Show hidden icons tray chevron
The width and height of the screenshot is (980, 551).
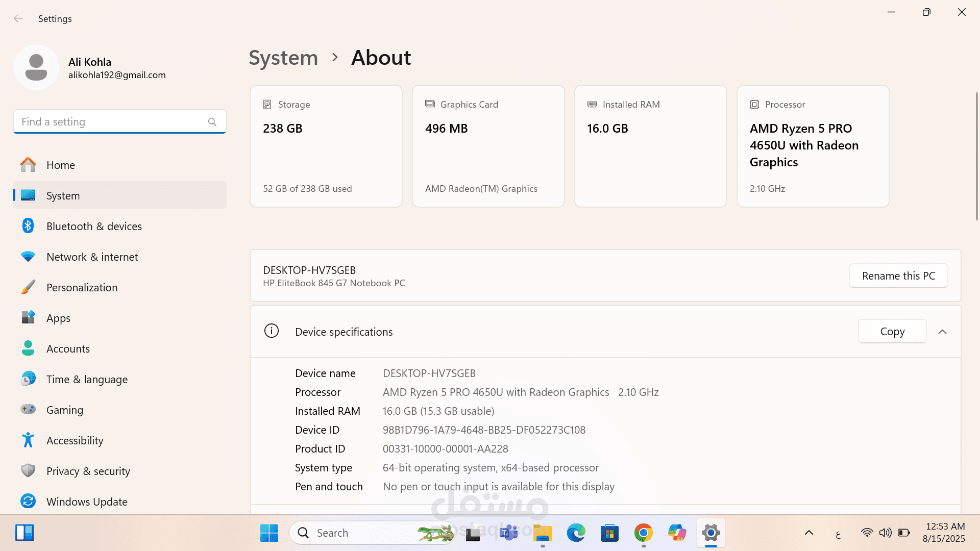pyautogui.click(x=809, y=533)
